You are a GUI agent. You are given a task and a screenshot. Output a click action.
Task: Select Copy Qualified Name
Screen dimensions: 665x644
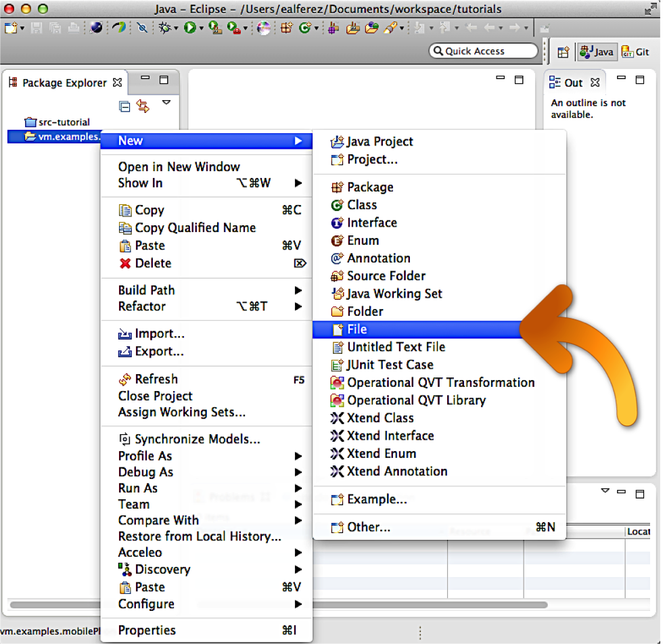206,228
